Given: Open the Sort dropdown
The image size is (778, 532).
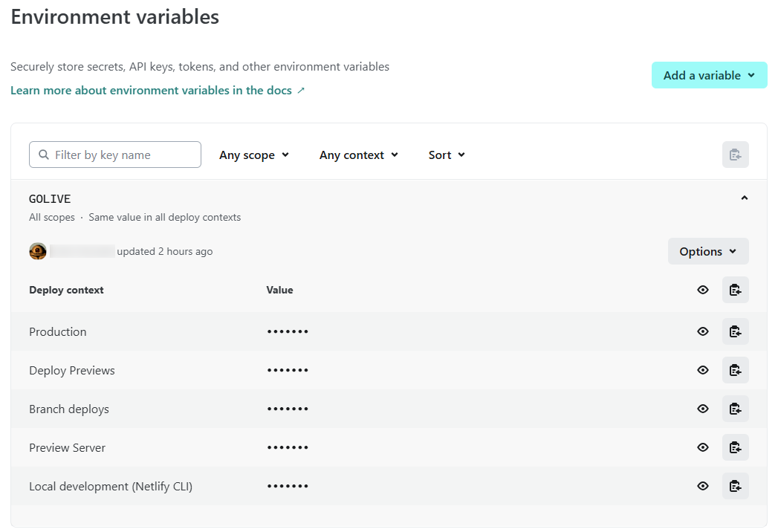Looking at the screenshot, I should pyautogui.click(x=447, y=155).
